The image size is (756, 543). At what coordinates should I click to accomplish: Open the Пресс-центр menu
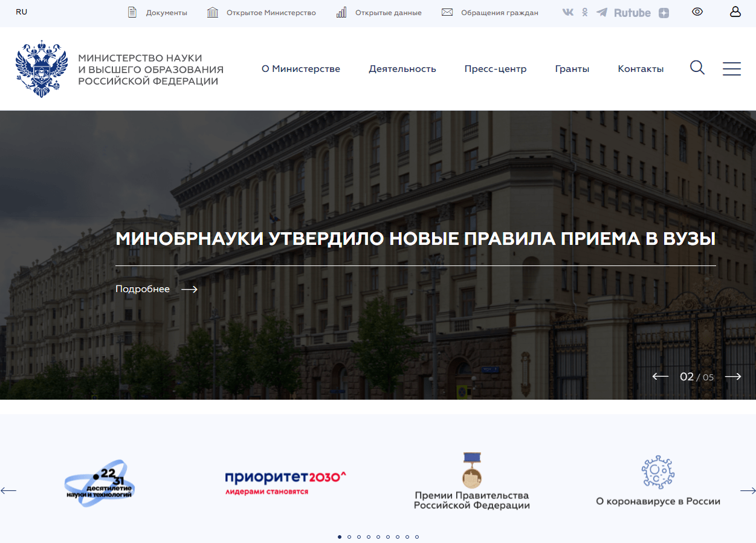point(496,69)
